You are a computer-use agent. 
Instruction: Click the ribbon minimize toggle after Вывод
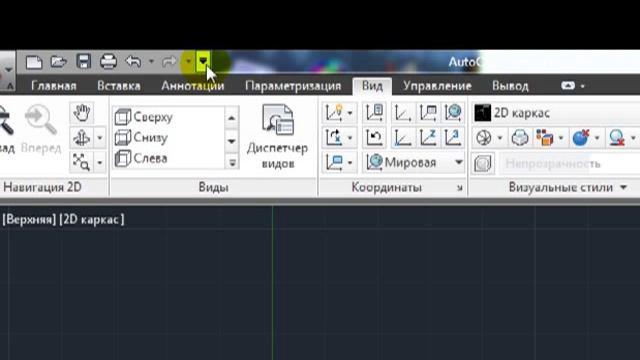[568, 86]
